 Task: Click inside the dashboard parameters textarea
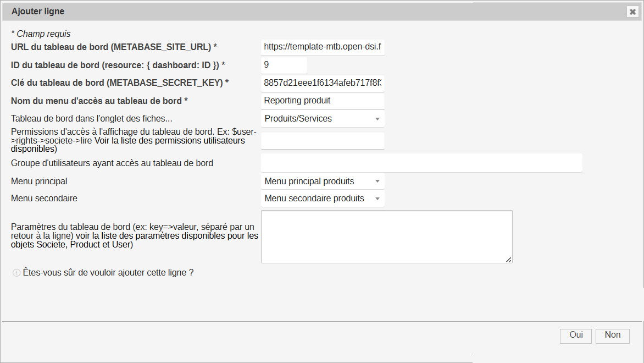pos(386,237)
